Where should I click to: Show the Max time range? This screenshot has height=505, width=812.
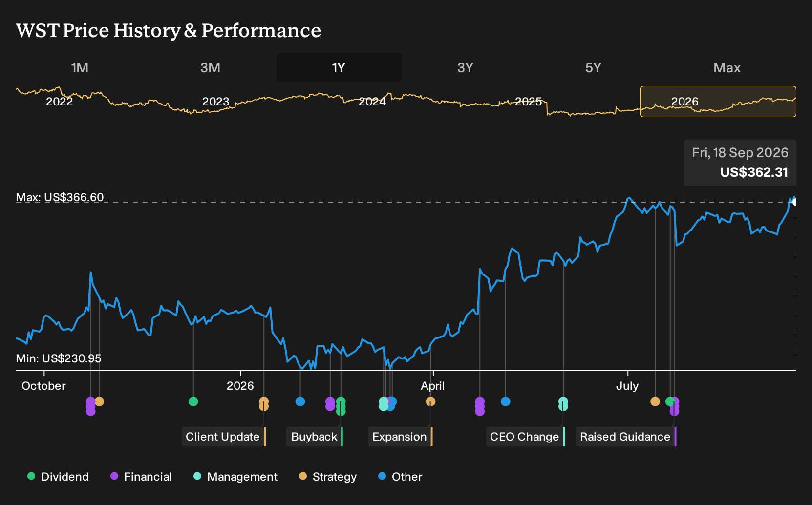727,67
